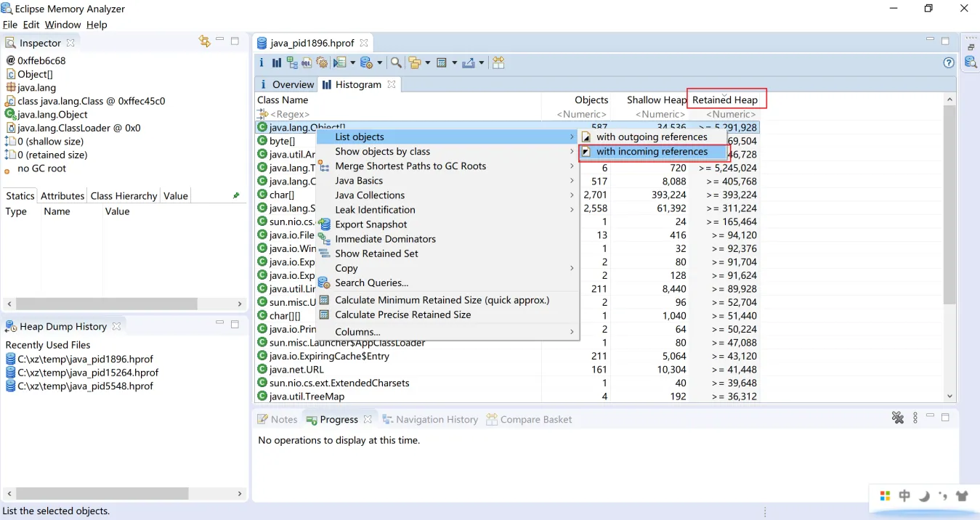
Task: Open dropdown arrow next to calculator icon
Action: (454, 63)
